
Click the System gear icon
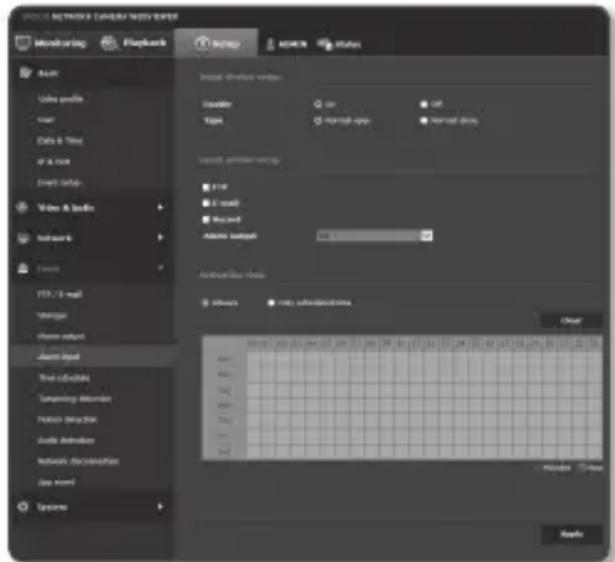23,506
